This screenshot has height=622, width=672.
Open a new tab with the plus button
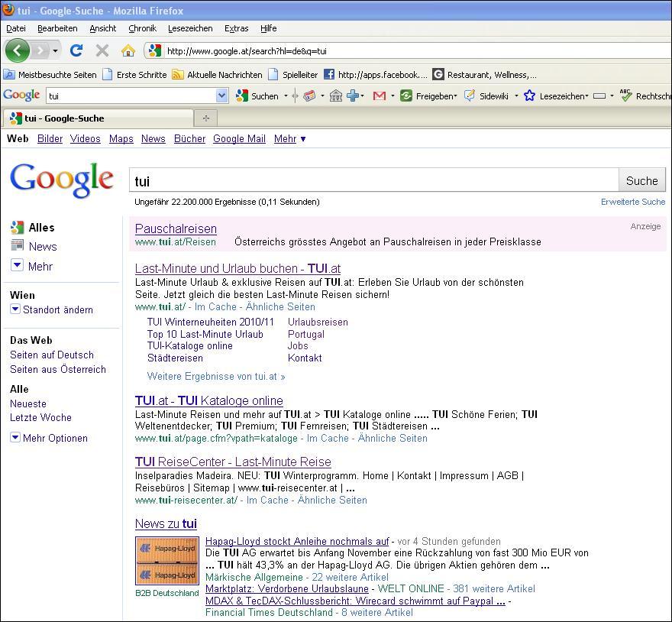pyautogui.click(x=205, y=118)
